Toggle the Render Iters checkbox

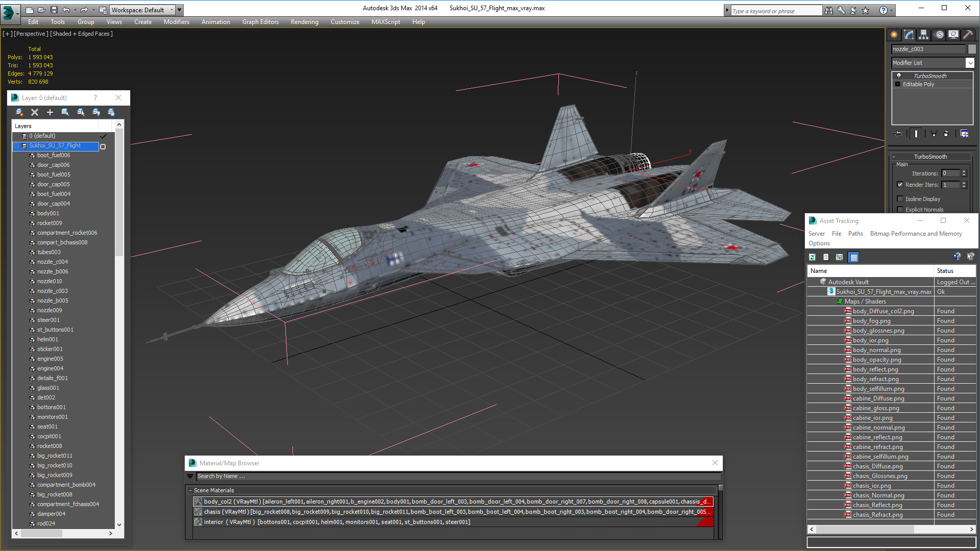900,185
